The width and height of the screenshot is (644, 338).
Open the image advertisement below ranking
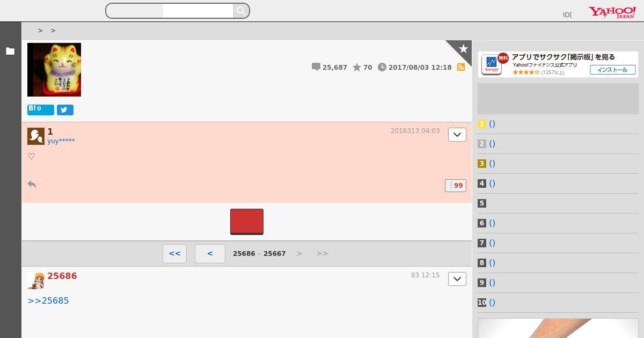558,328
